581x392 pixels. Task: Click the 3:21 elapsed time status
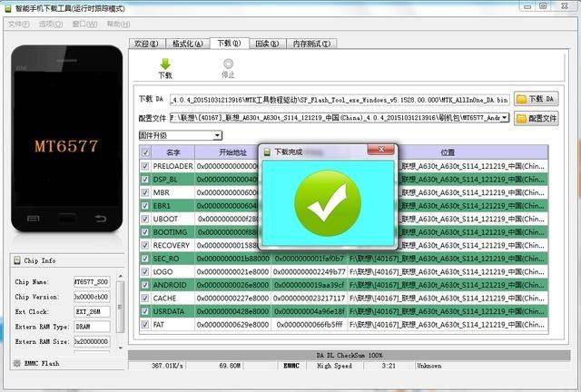[x=389, y=366]
